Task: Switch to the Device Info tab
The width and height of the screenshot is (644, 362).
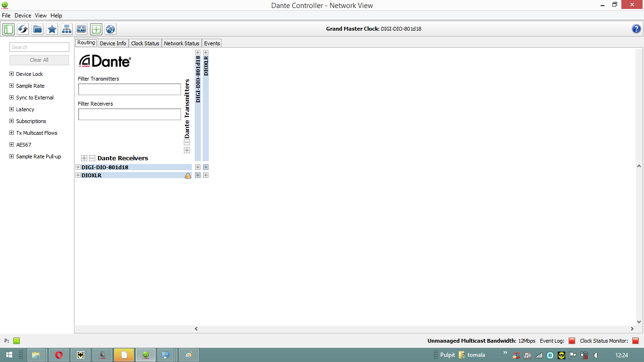Action: [113, 43]
